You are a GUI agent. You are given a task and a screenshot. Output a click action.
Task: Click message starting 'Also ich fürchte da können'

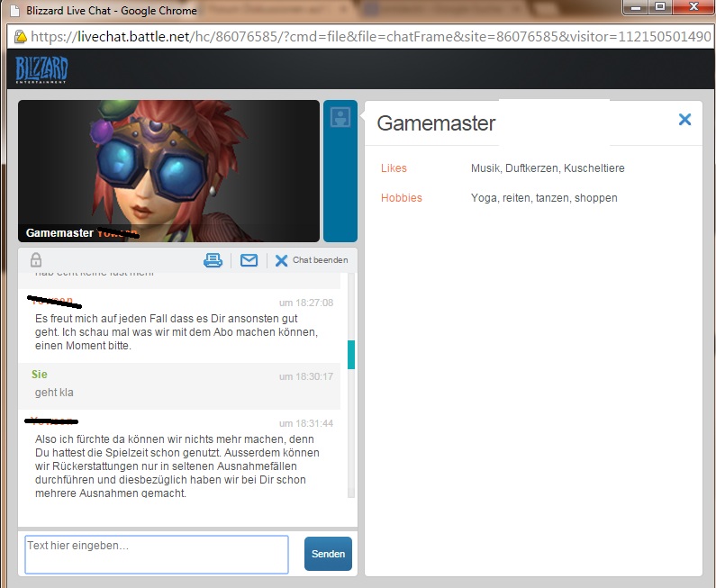(x=177, y=466)
